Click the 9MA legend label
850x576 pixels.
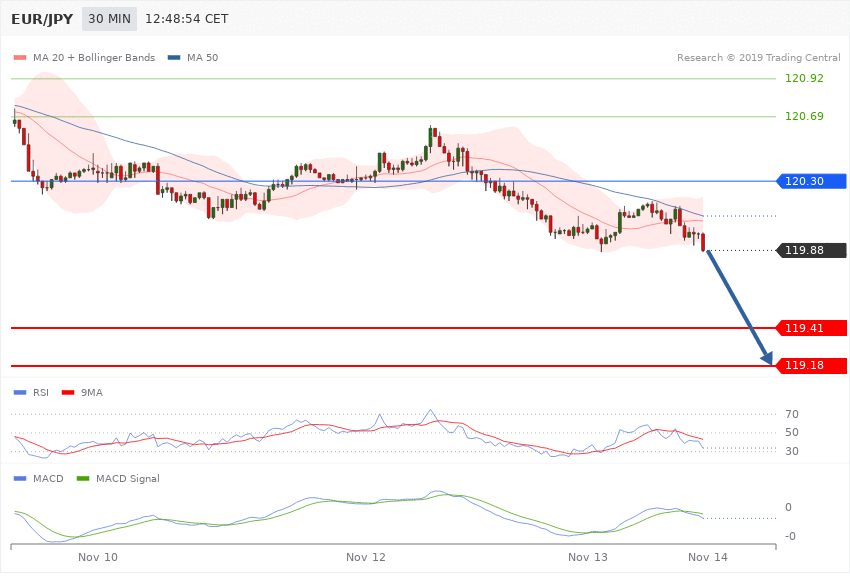tap(92, 392)
